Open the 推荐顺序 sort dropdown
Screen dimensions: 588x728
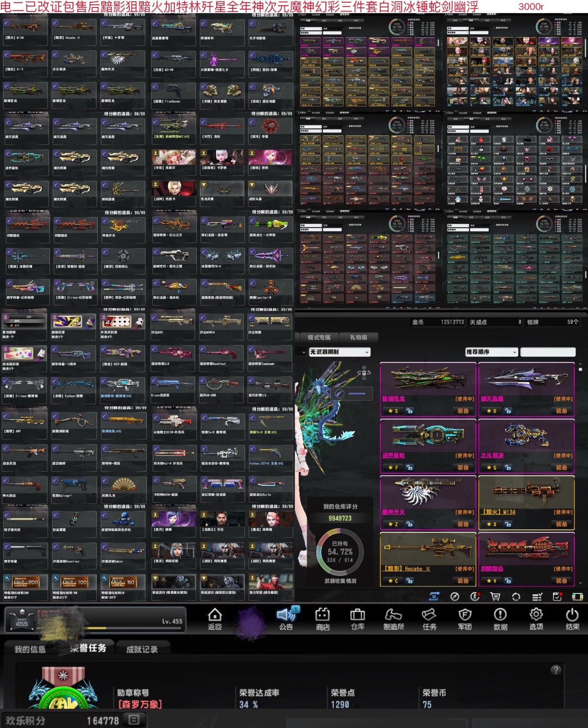tap(491, 352)
